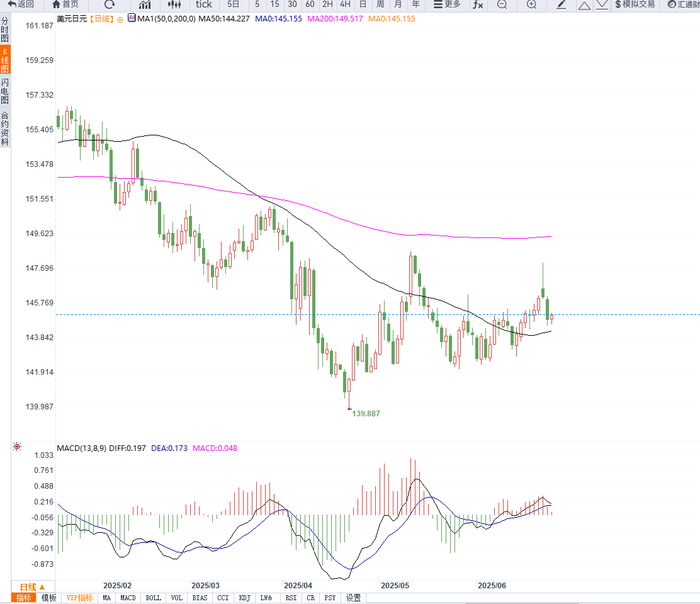Refresh the chart data
This screenshot has height=604, width=700.
[110, 4]
